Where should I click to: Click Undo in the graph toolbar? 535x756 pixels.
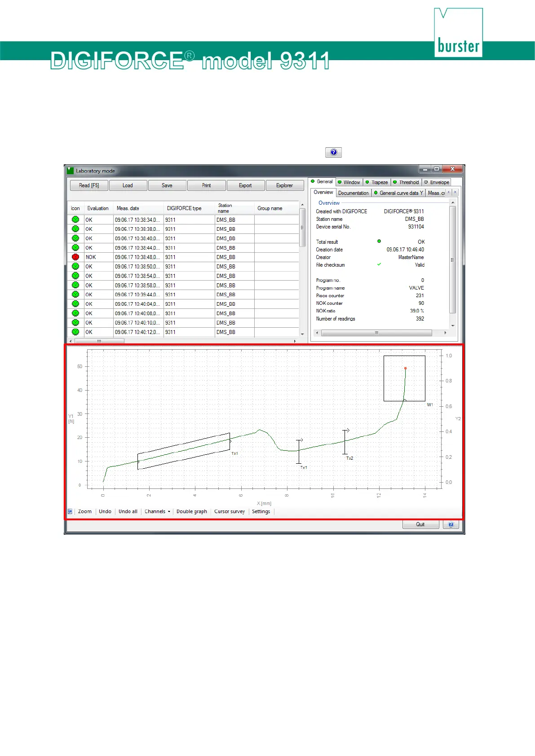105,511
